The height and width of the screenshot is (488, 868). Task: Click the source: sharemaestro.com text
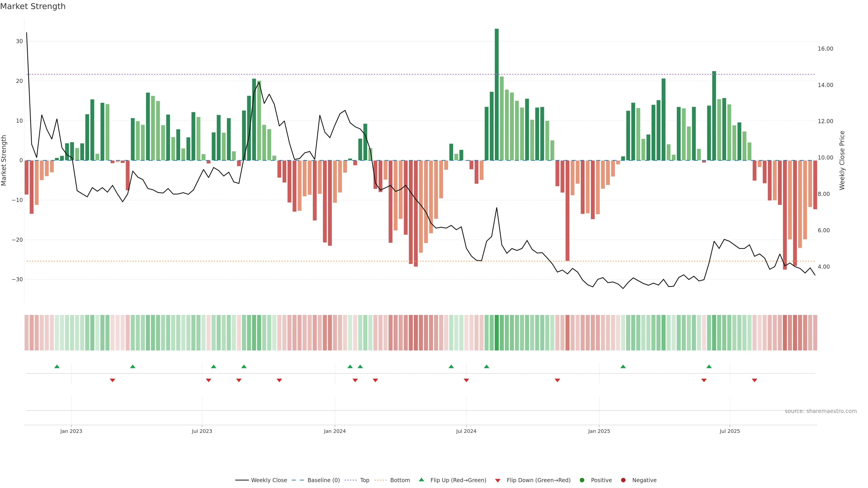[821, 411]
